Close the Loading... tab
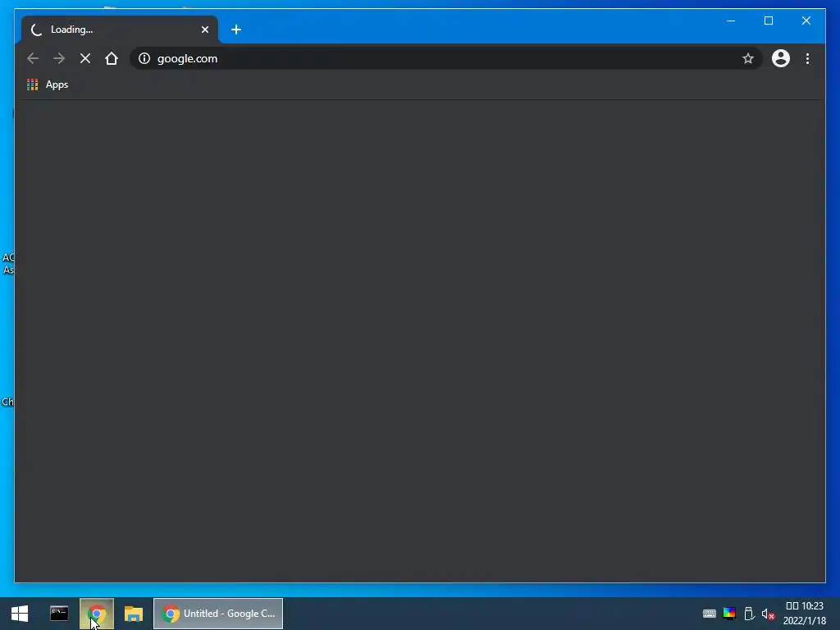The image size is (840, 630). (x=204, y=30)
